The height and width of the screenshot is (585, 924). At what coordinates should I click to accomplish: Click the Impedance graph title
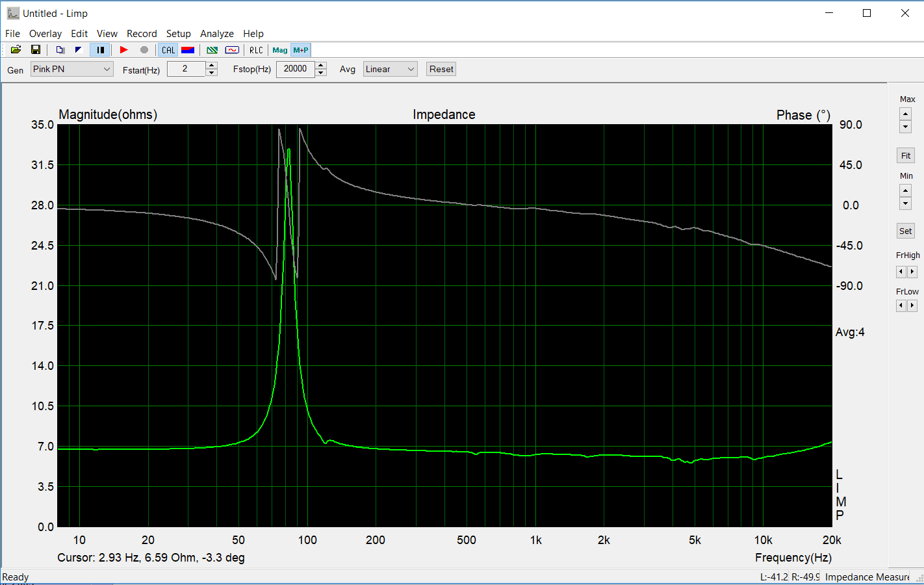coord(444,114)
